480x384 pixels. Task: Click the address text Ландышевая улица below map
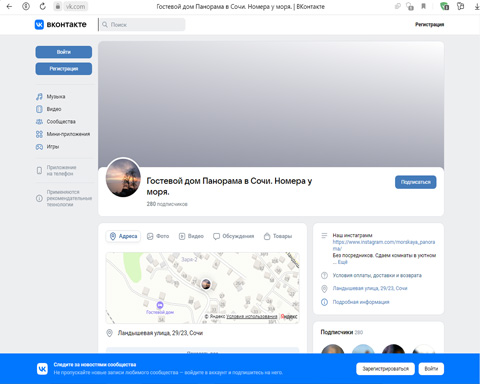[x=160, y=333]
